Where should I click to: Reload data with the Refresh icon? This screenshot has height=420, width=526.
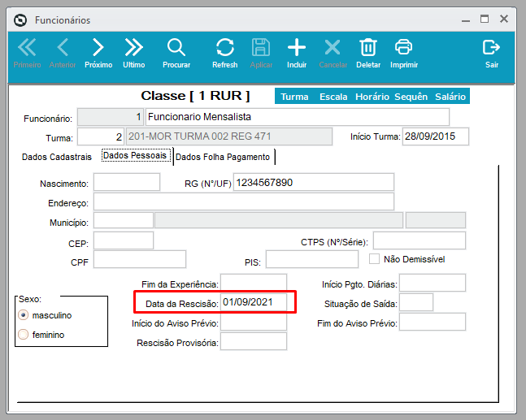(x=224, y=54)
